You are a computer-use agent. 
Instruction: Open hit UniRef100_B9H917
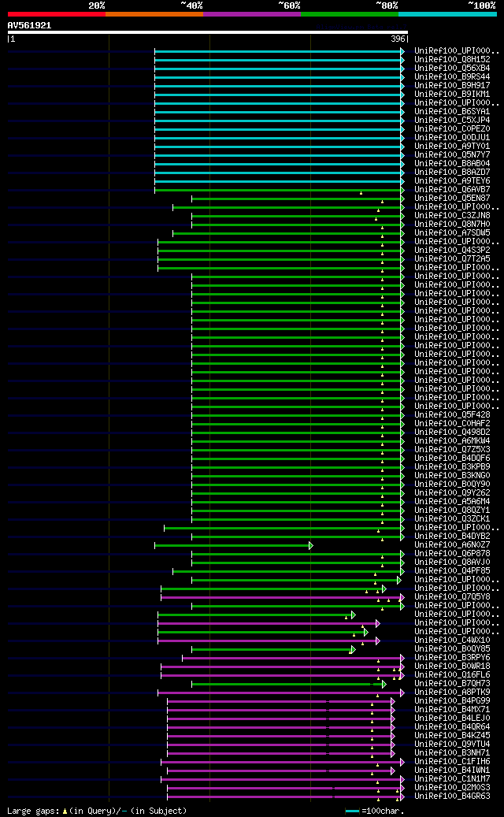pos(452,85)
